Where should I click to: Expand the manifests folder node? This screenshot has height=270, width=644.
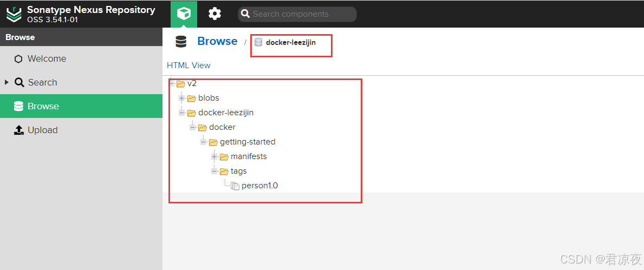click(x=214, y=156)
